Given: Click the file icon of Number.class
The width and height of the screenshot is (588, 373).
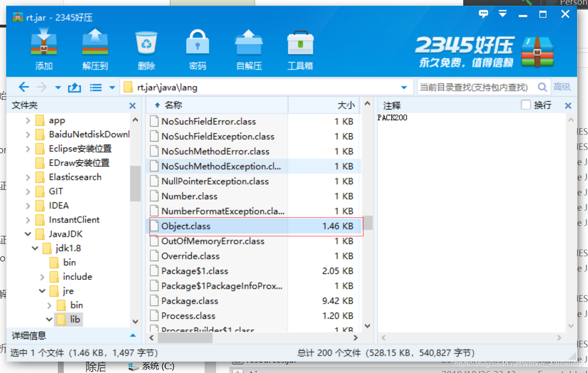Looking at the screenshot, I should point(154,196).
